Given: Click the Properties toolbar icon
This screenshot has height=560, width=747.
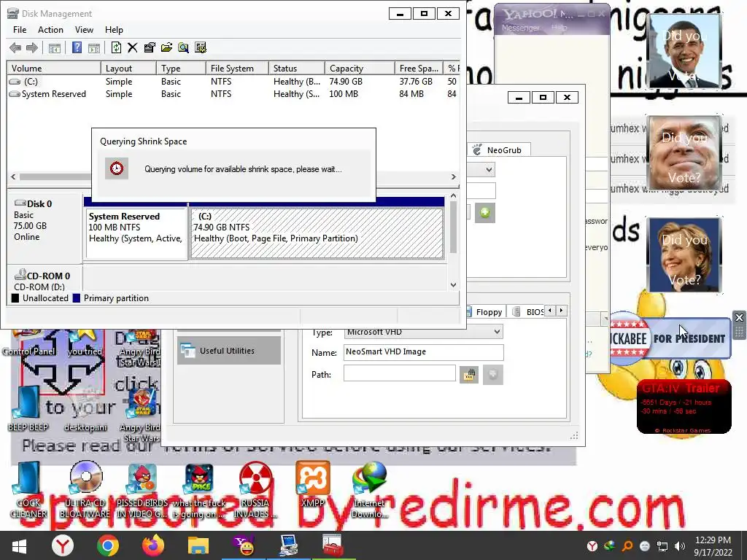Looking at the screenshot, I should [x=150, y=47].
